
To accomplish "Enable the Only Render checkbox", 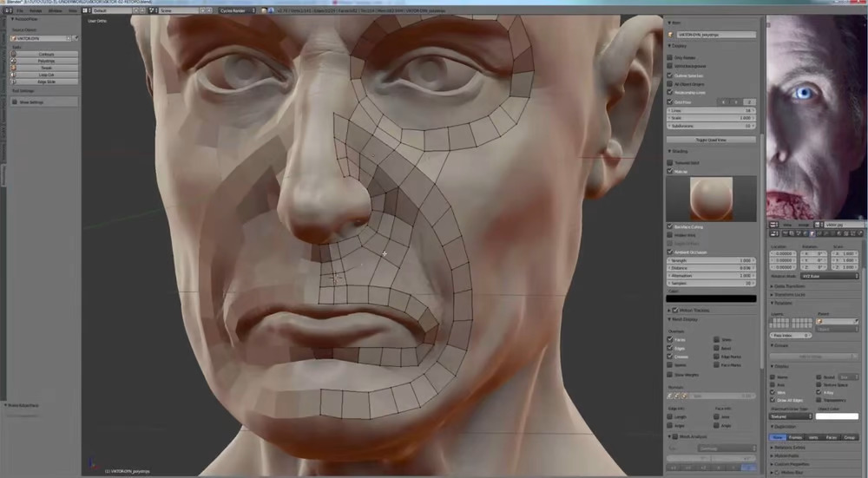I will (670, 57).
